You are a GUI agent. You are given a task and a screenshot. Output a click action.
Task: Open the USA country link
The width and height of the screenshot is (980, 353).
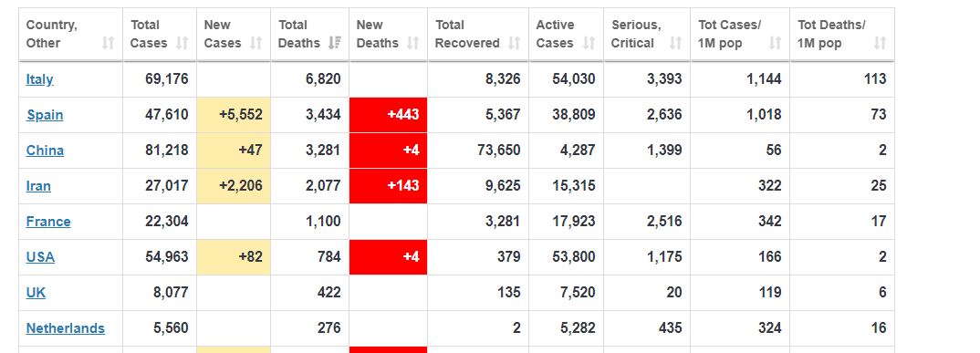click(x=40, y=257)
